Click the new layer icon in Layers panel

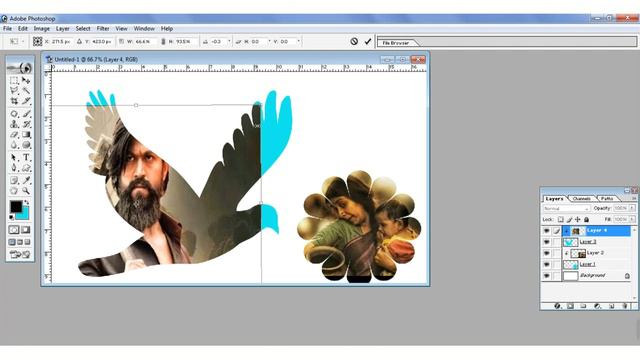pos(611,306)
